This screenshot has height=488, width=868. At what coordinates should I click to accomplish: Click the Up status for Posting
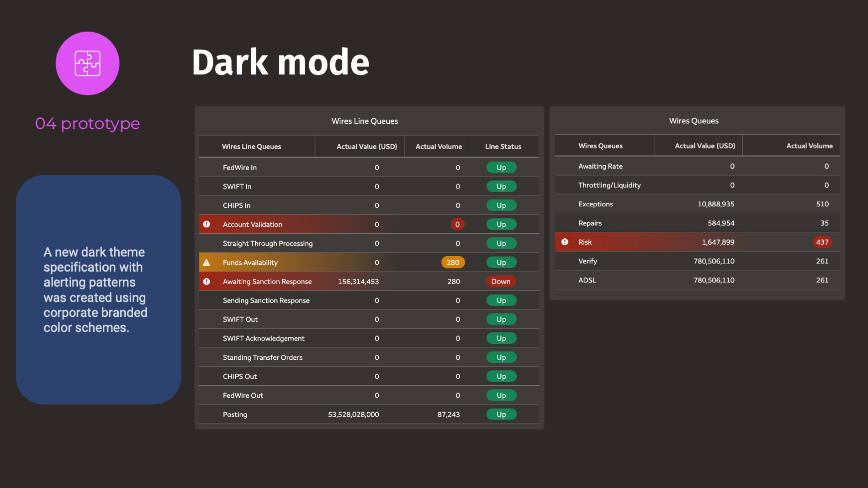[501, 415]
